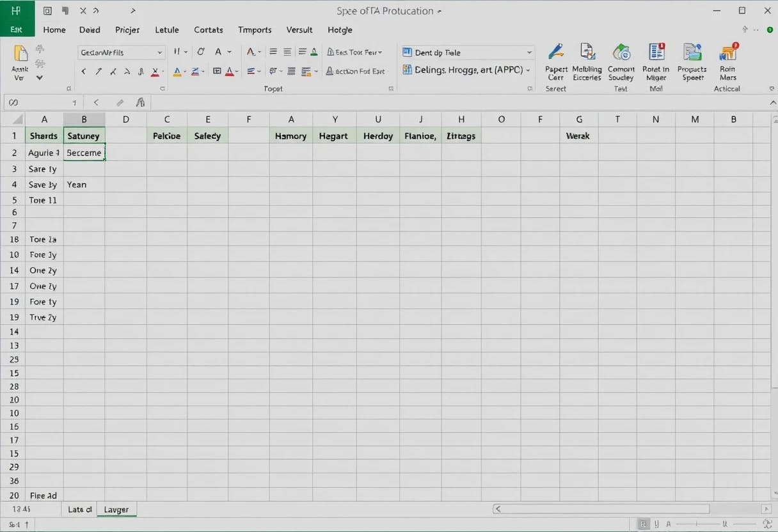Open the Dent dp Tiale dropdown
The height and width of the screenshot is (532, 778).
(529, 52)
